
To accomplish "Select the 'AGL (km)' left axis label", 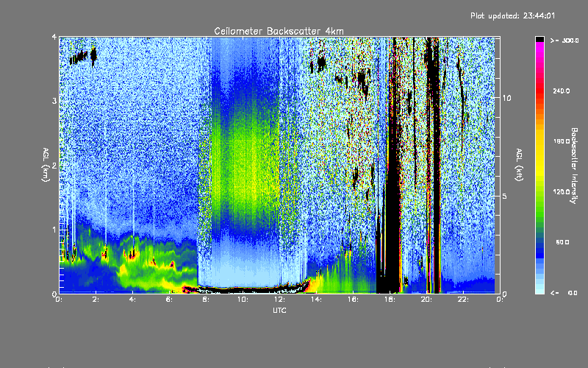I will (x=46, y=165).
